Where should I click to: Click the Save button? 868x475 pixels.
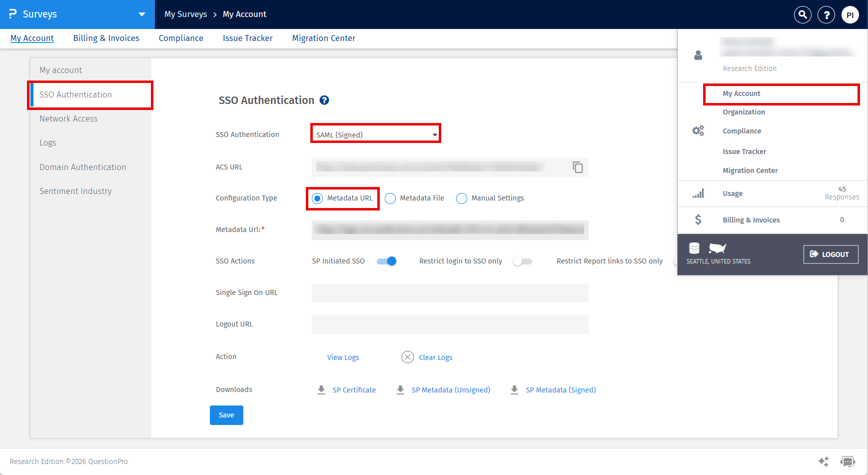(226, 415)
